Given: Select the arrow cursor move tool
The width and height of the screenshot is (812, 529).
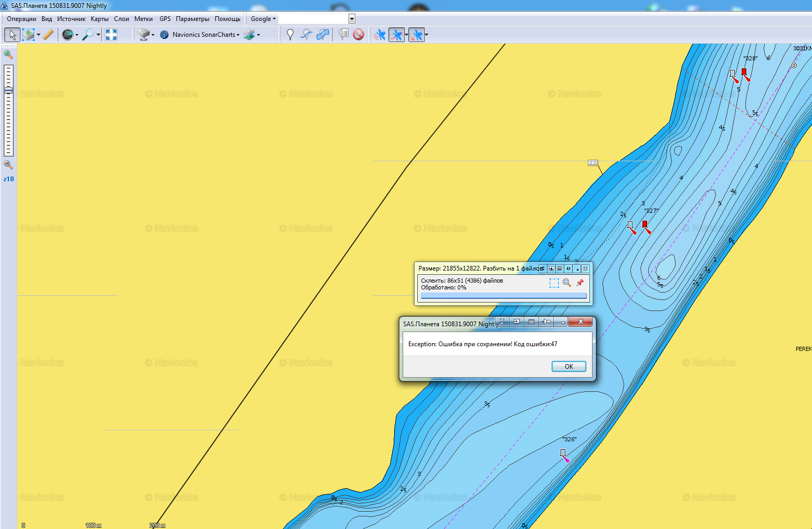Looking at the screenshot, I should 12,35.
